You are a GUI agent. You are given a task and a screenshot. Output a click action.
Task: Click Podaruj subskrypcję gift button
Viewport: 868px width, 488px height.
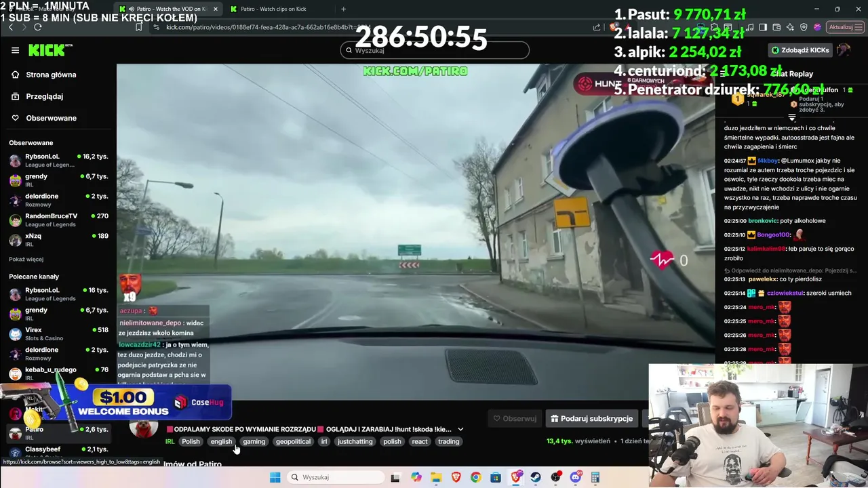pyautogui.click(x=591, y=418)
